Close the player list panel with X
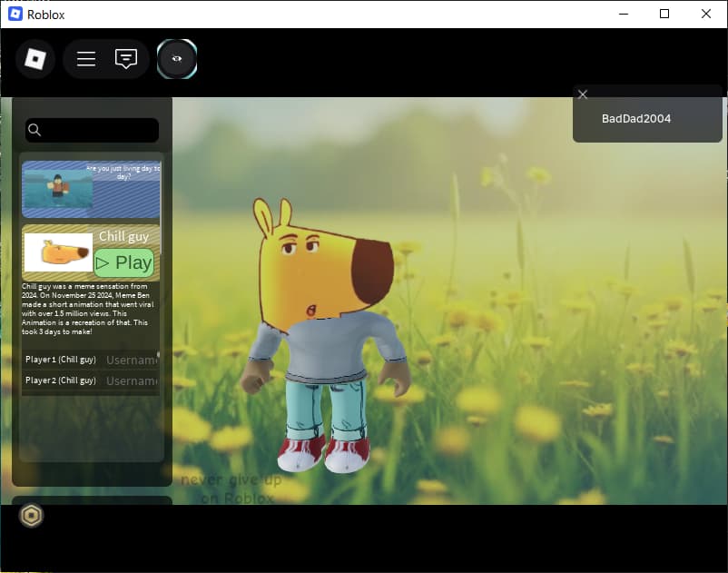The image size is (728, 573). pos(583,94)
